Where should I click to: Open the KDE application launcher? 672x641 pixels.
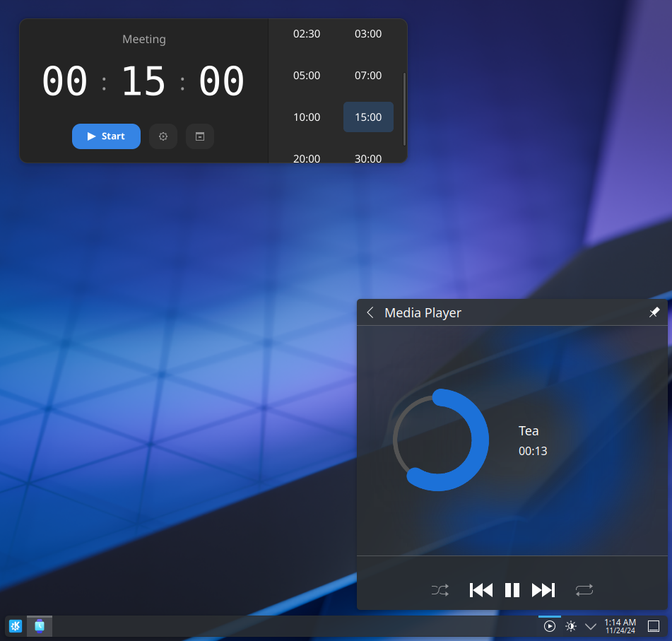pos(16,626)
